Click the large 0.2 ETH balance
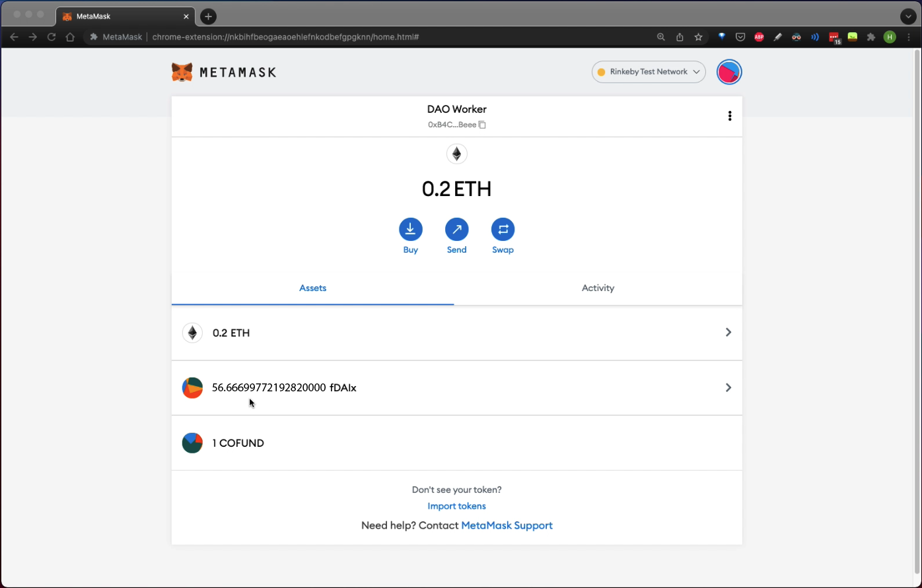The image size is (922, 588). click(x=457, y=189)
